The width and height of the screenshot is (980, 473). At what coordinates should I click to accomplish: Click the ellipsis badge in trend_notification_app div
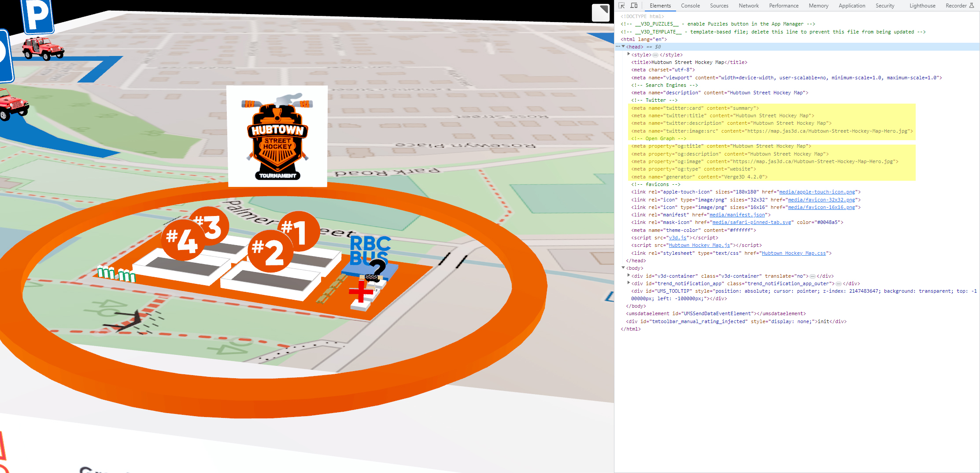[x=839, y=283]
